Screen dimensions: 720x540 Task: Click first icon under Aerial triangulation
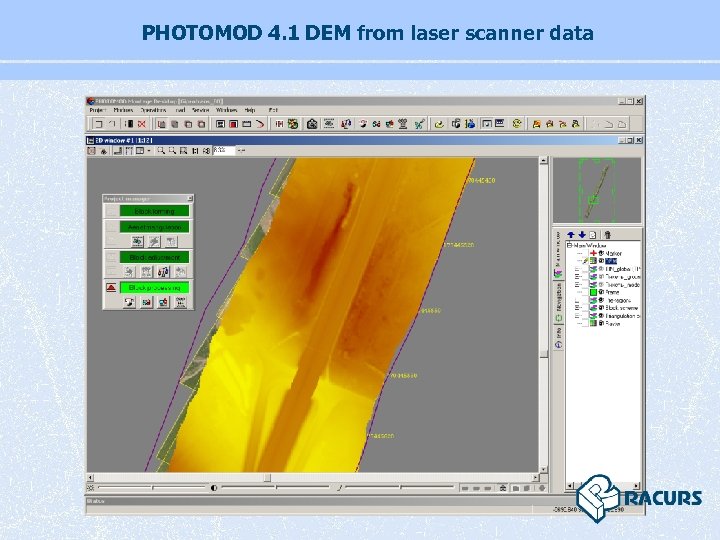(x=137, y=242)
